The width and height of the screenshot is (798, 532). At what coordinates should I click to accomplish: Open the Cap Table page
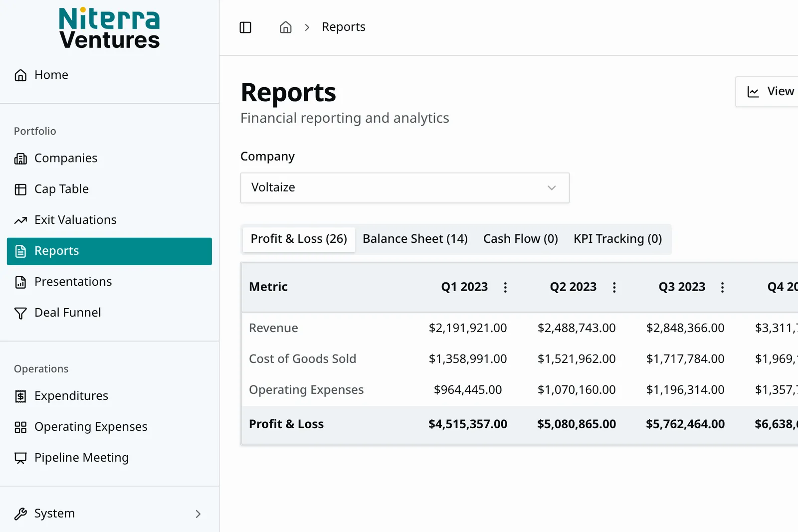point(109,189)
